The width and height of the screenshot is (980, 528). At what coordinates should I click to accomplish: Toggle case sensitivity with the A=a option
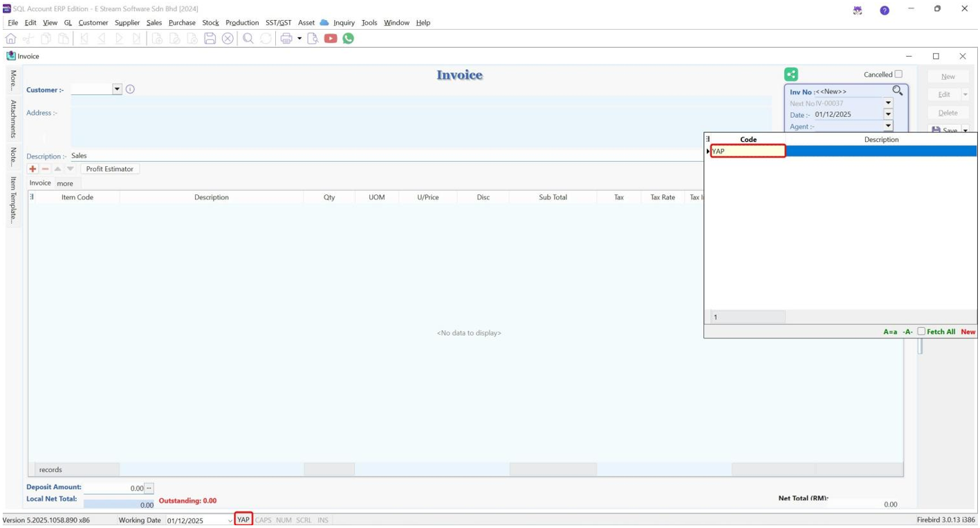(891, 331)
